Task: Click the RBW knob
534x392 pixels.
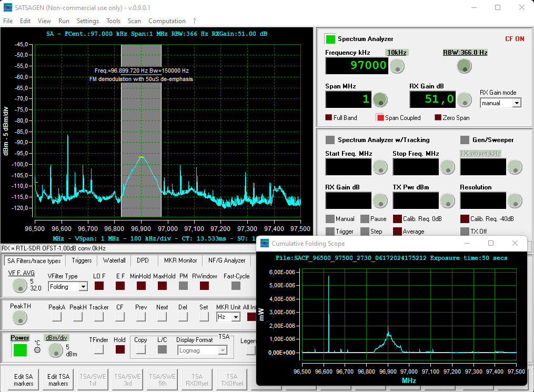Action: click(464, 66)
